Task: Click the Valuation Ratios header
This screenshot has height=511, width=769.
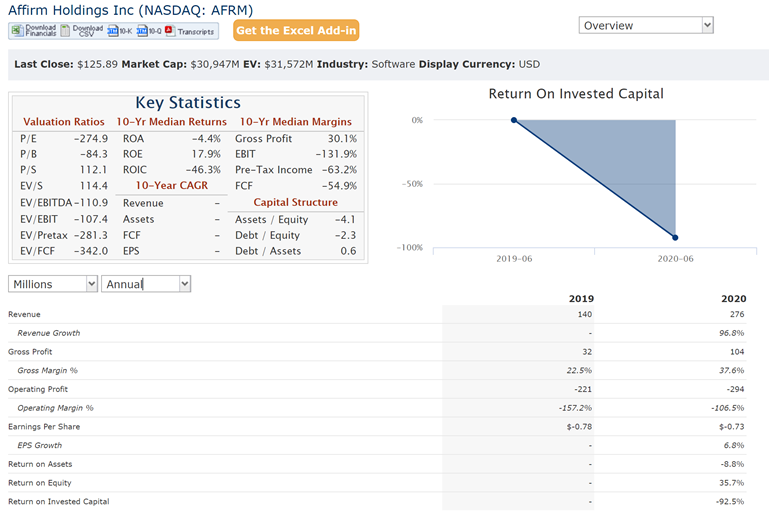Action: point(64,122)
